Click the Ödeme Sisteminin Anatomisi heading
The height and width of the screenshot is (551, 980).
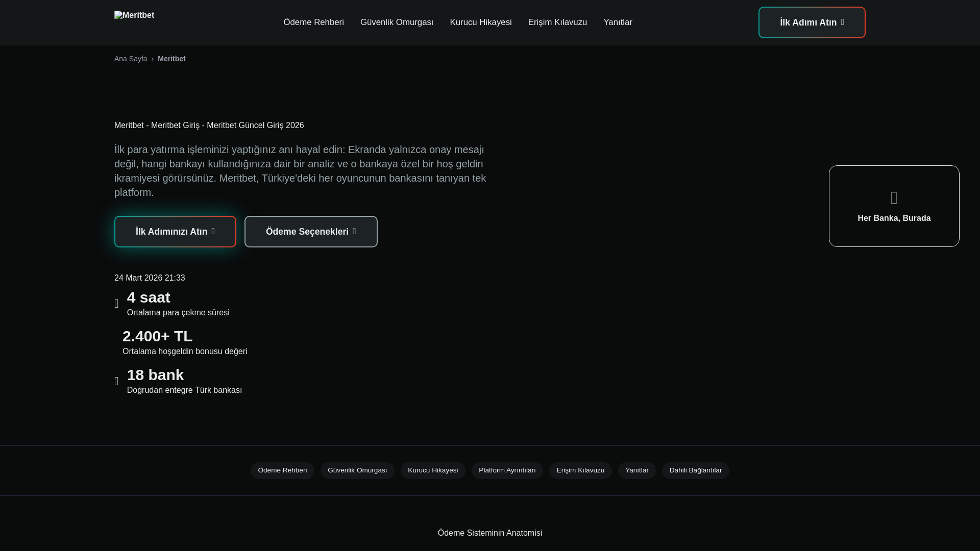tap(490, 533)
